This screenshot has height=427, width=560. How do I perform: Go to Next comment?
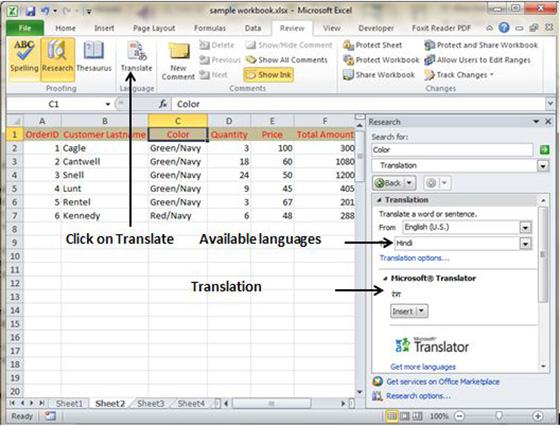click(214, 75)
